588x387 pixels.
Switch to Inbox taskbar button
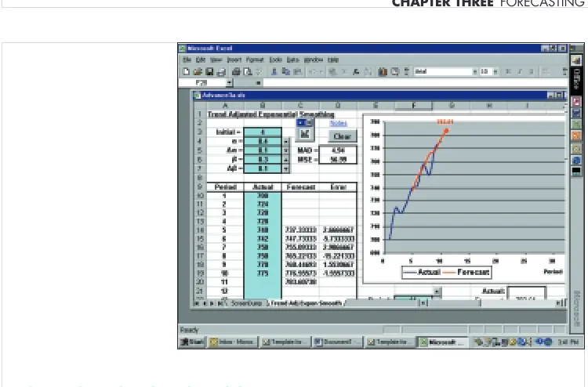233,342
